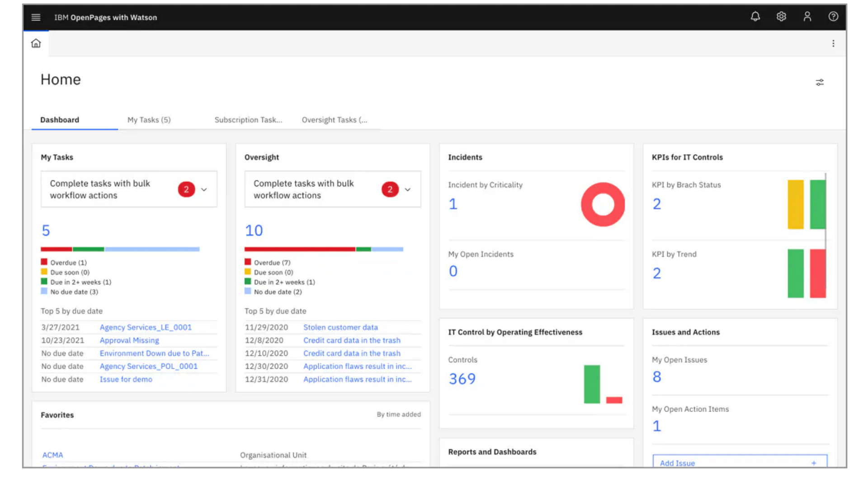Click the Incident by Criticality donut chart
Screen dimensions: 868x489
(603, 204)
